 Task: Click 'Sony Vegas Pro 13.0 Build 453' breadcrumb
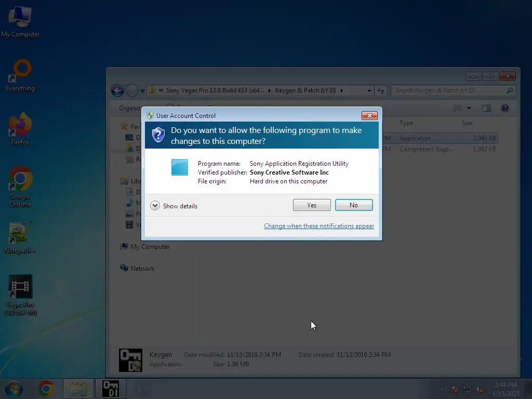215,90
